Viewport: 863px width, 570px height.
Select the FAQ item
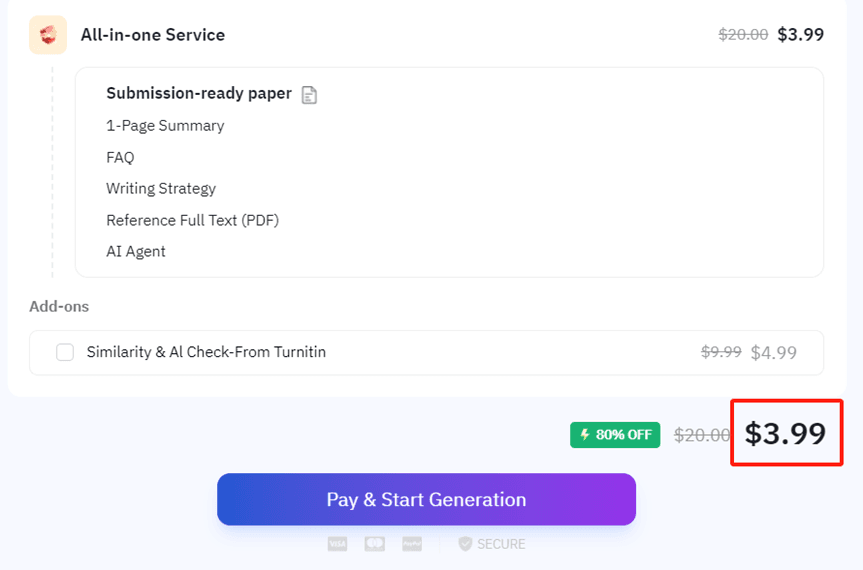(x=120, y=157)
